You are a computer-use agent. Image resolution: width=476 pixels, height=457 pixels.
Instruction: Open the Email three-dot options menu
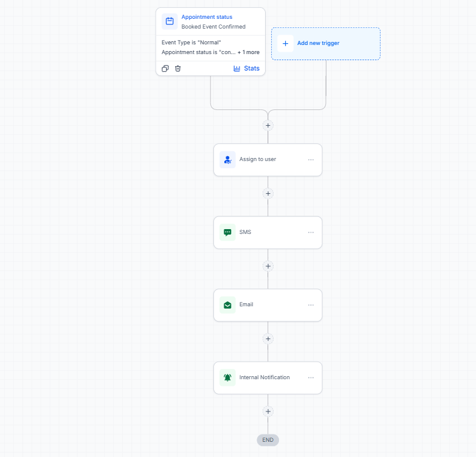[311, 305]
